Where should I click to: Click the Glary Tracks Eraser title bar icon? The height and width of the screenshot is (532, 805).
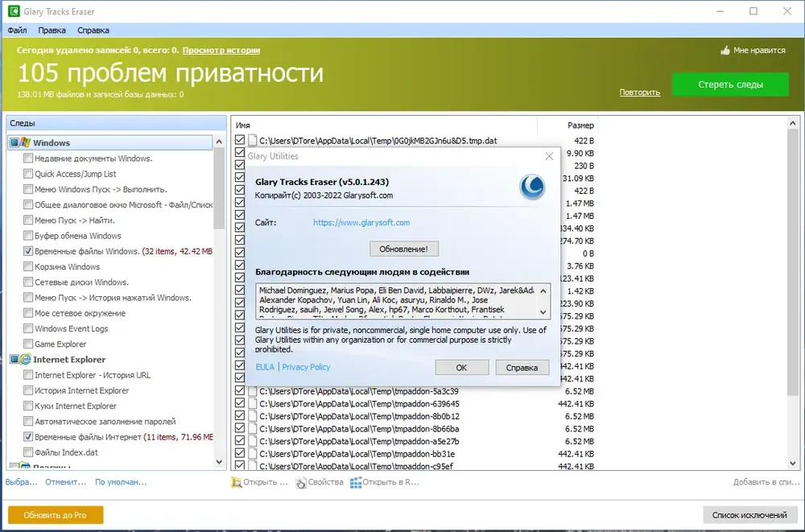click(14, 11)
